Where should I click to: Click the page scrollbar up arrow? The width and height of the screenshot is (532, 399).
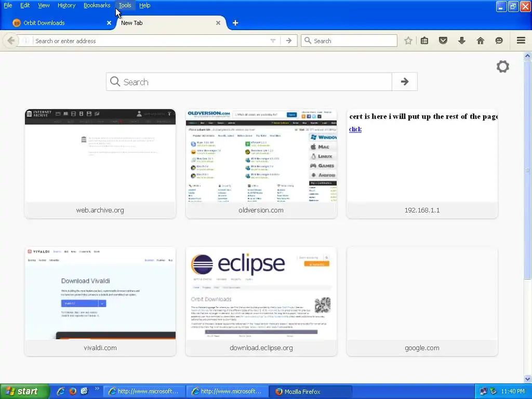tap(527, 56)
